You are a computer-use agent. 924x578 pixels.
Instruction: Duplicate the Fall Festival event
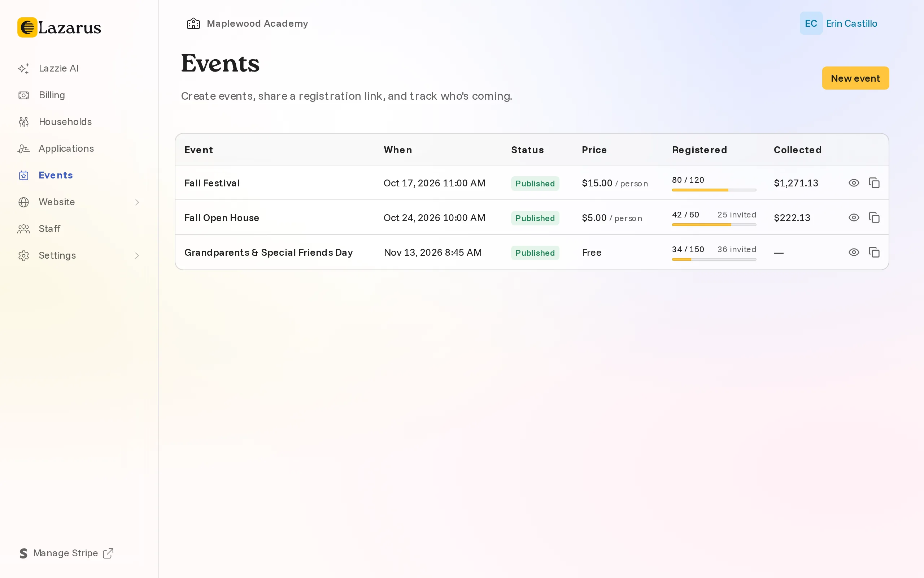(x=874, y=183)
